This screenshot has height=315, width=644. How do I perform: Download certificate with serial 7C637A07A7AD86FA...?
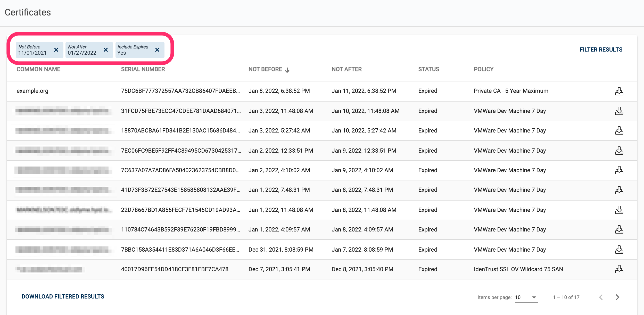tap(619, 170)
